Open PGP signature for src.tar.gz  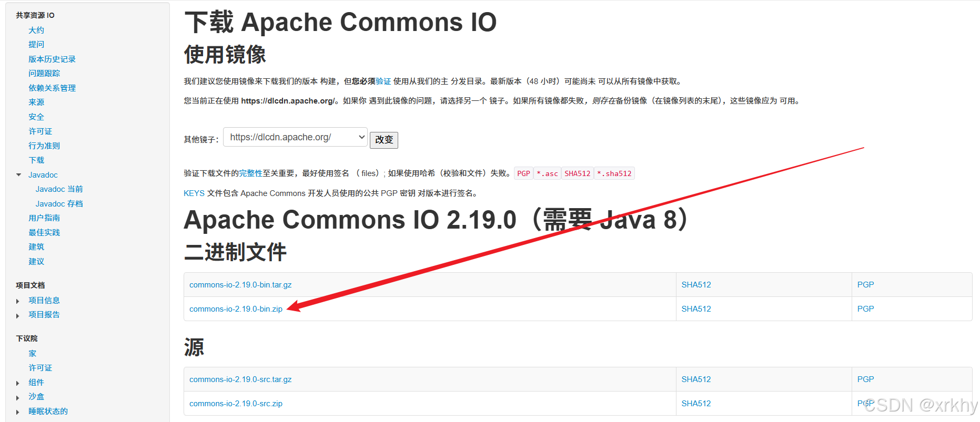click(x=865, y=379)
